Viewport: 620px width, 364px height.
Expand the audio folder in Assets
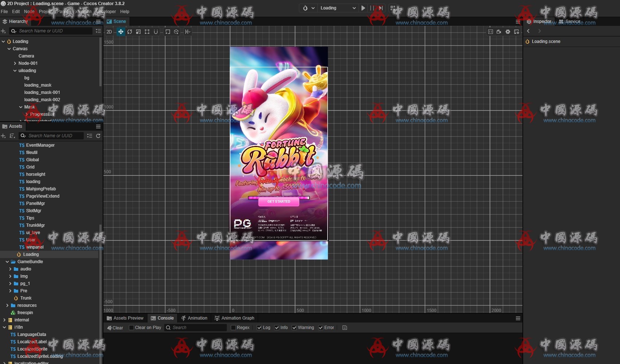click(10, 269)
